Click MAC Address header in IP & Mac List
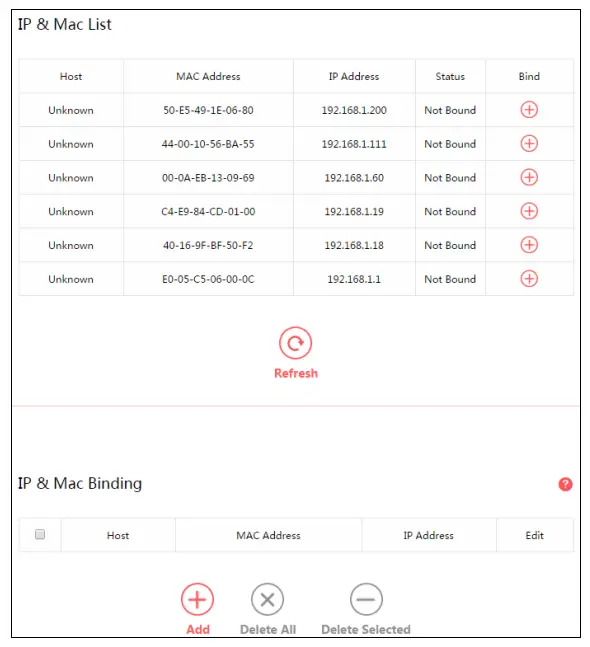The image size is (590, 647). [208, 77]
